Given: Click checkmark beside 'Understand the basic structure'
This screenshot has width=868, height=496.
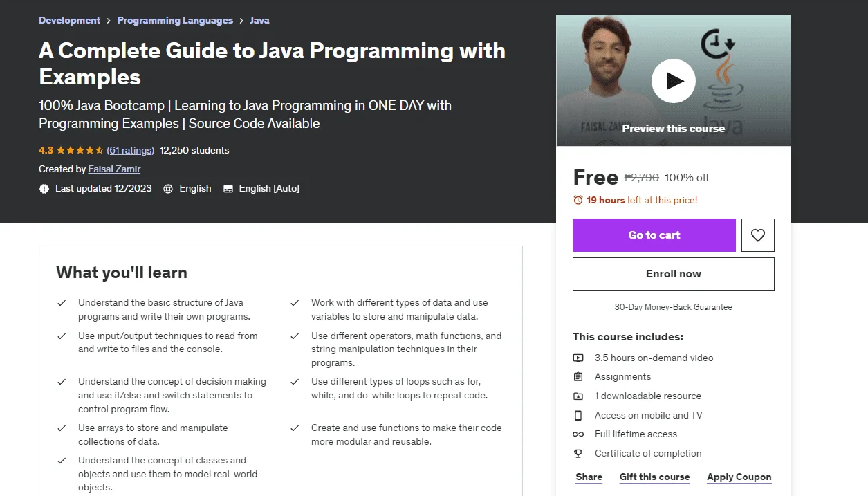Looking at the screenshot, I should point(62,303).
